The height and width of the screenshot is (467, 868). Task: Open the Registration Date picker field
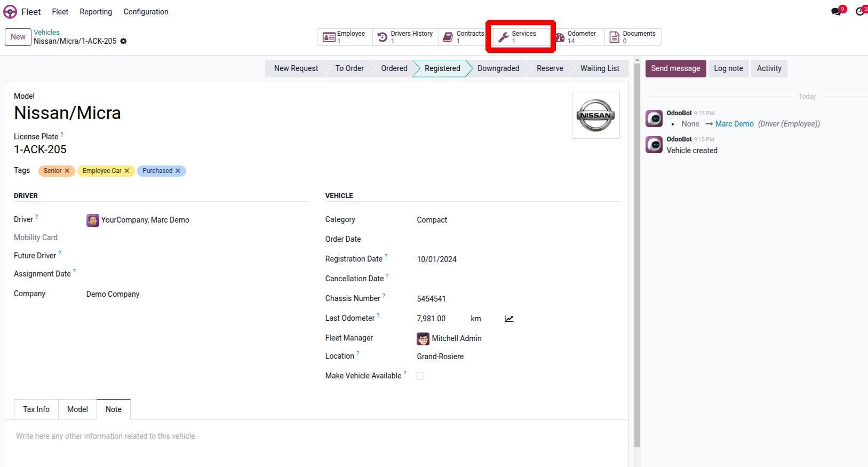(518, 259)
